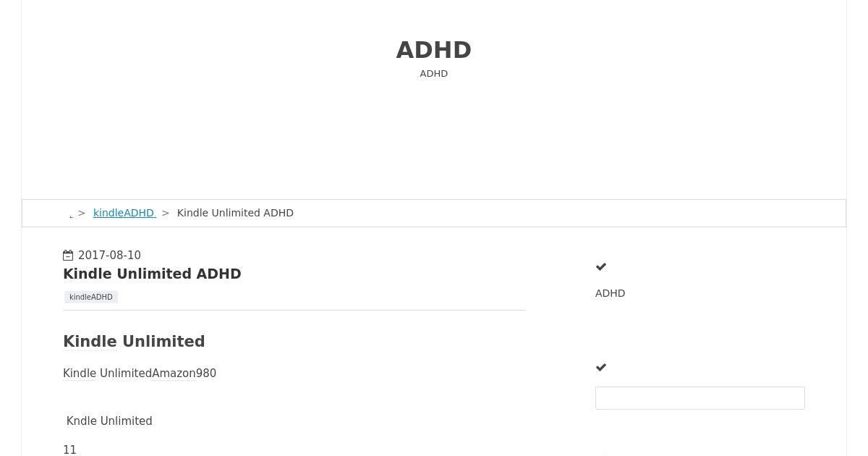This screenshot has height=456, width=868.
Task: Click the small ADHD subtitle under the title
Action: coord(434,74)
